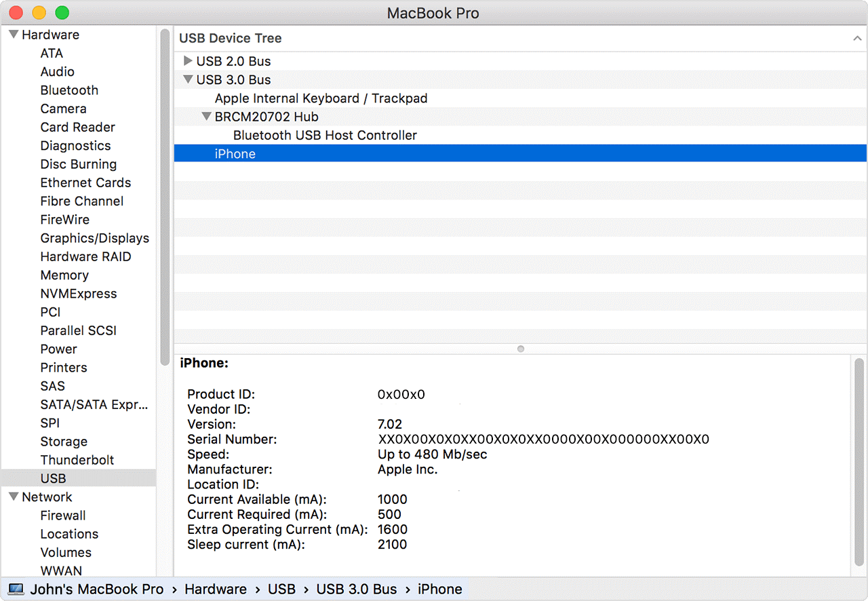Click the laptop icon in path bar
The height and width of the screenshot is (601, 868).
click(x=16, y=589)
